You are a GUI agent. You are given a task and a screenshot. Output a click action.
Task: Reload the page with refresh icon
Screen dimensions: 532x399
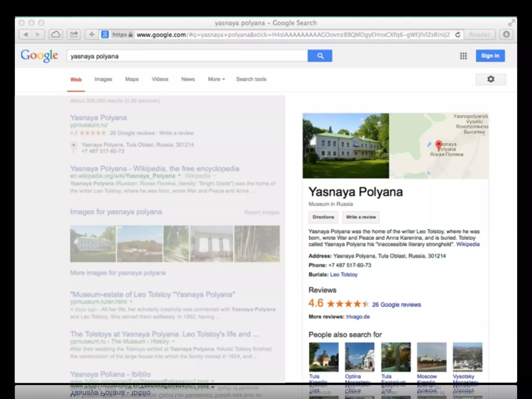pyautogui.click(x=458, y=35)
